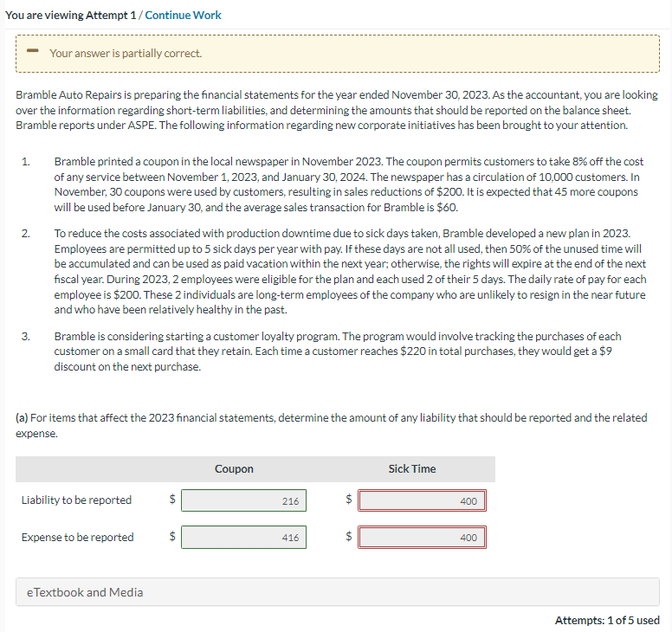This screenshot has width=672, height=632.
Task: Expand the eTextbook and Media section
Action: [x=337, y=592]
